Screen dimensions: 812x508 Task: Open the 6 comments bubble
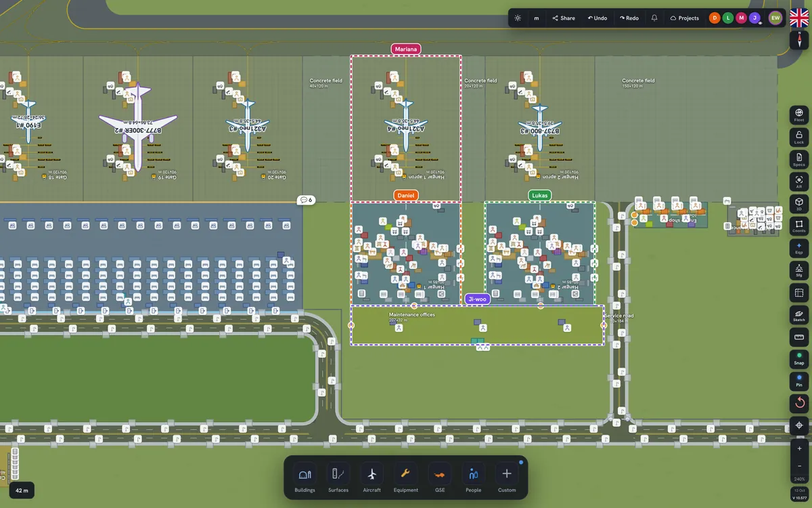click(x=307, y=200)
